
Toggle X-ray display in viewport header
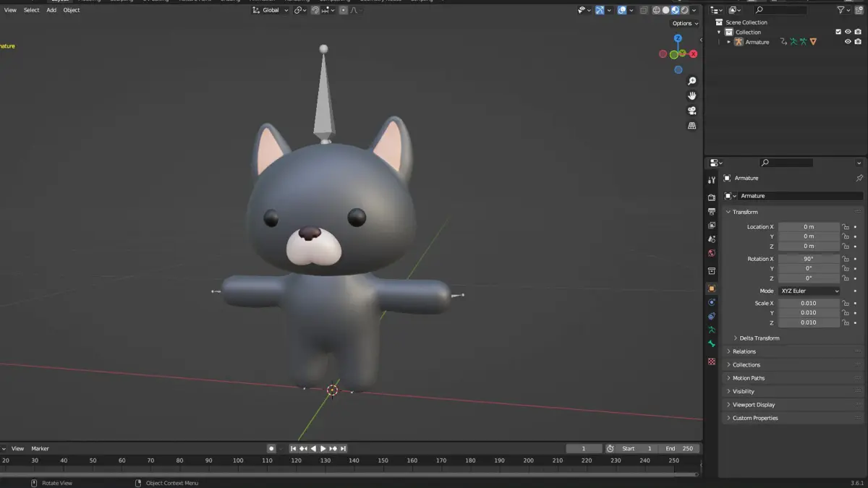click(x=643, y=10)
